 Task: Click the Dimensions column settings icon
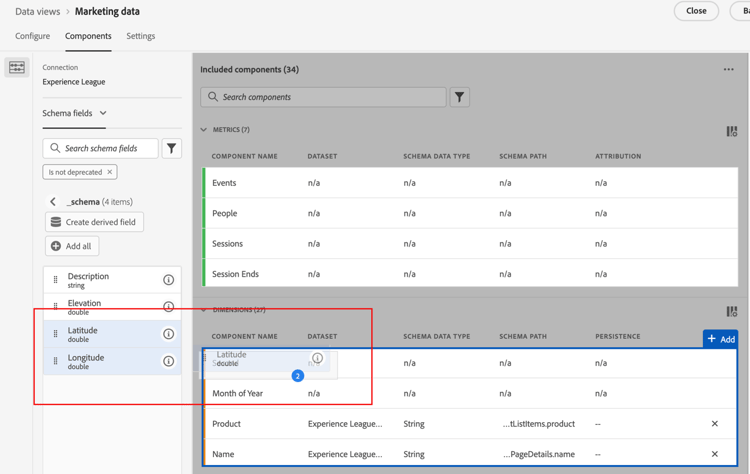731,312
